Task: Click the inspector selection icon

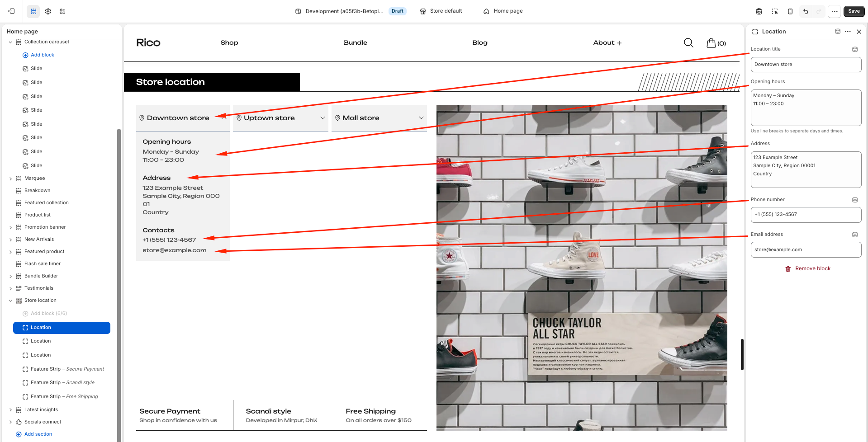Action: (775, 11)
